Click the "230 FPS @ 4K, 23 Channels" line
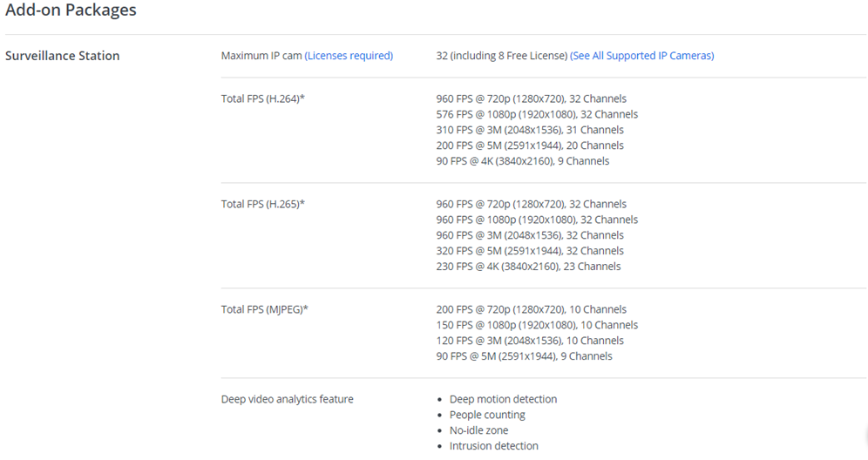868x460 pixels. (x=528, y=267)
